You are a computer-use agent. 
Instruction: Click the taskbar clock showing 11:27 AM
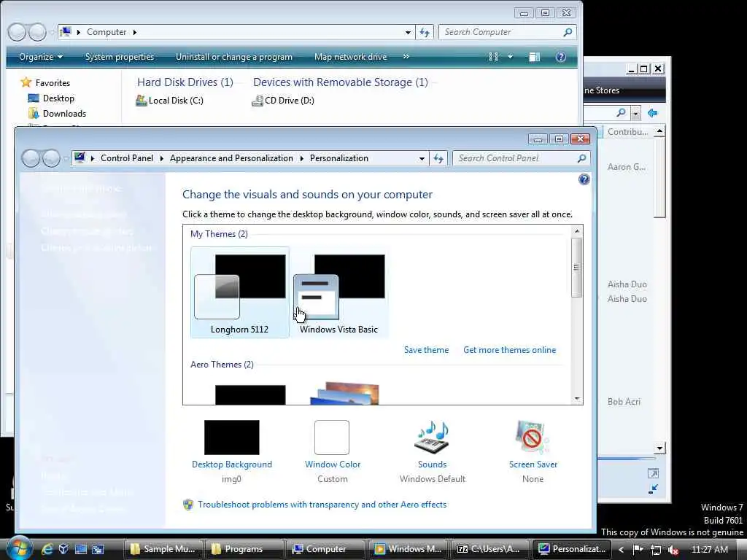point(710,550)
